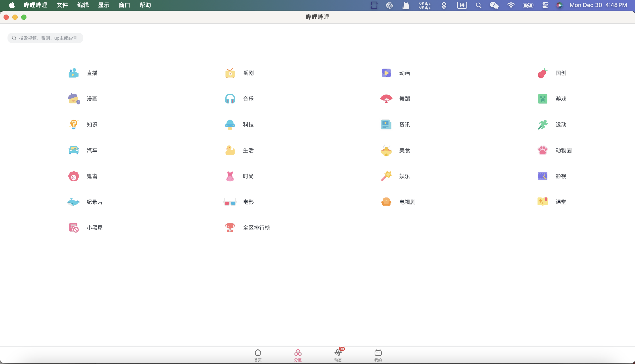This screenshot has width=635, height=364.
Task: Open the 直播 category label
Action: (92, 73)
